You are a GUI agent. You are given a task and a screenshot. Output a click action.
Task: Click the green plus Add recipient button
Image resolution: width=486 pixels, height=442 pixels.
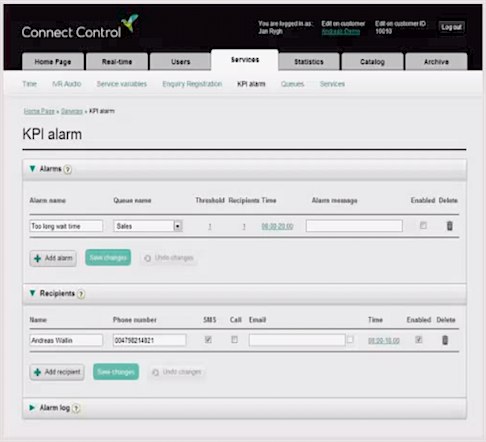point(57,372)
